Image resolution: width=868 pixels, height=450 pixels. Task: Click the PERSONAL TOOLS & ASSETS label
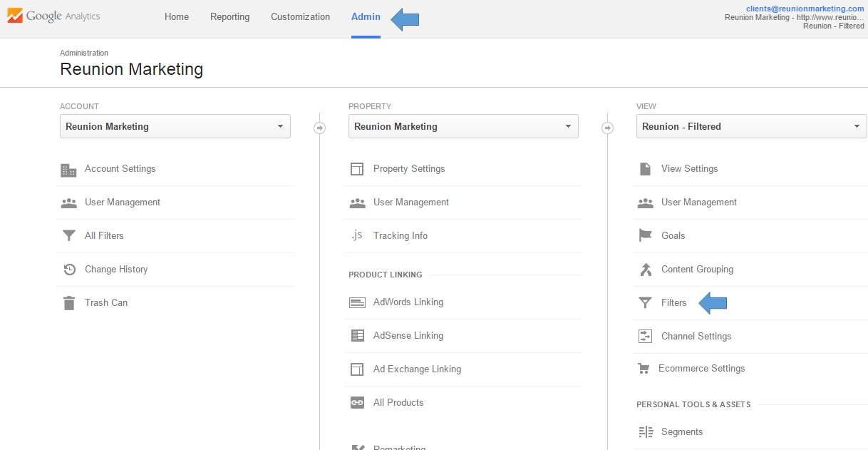pyautogui.click(x=693, y=404)
